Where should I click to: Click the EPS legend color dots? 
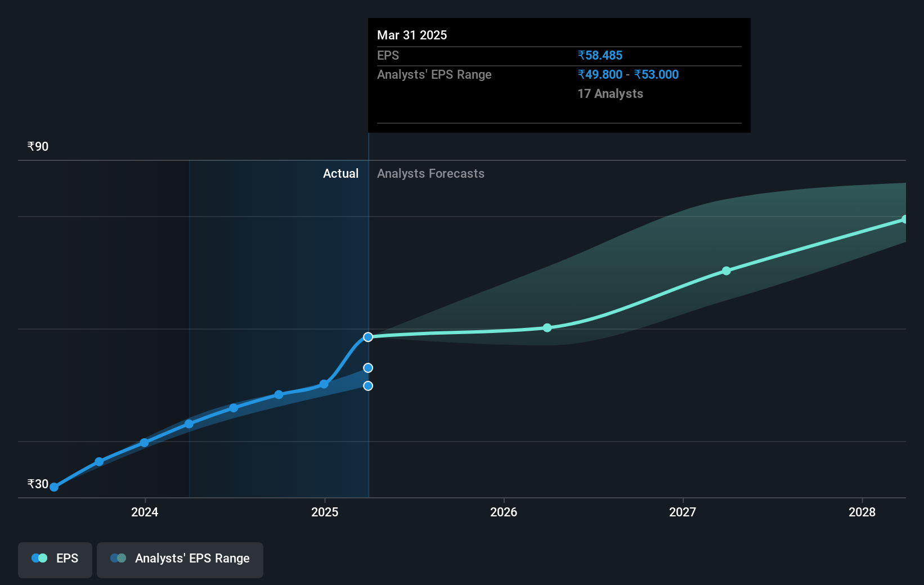[x=39, y=558]
